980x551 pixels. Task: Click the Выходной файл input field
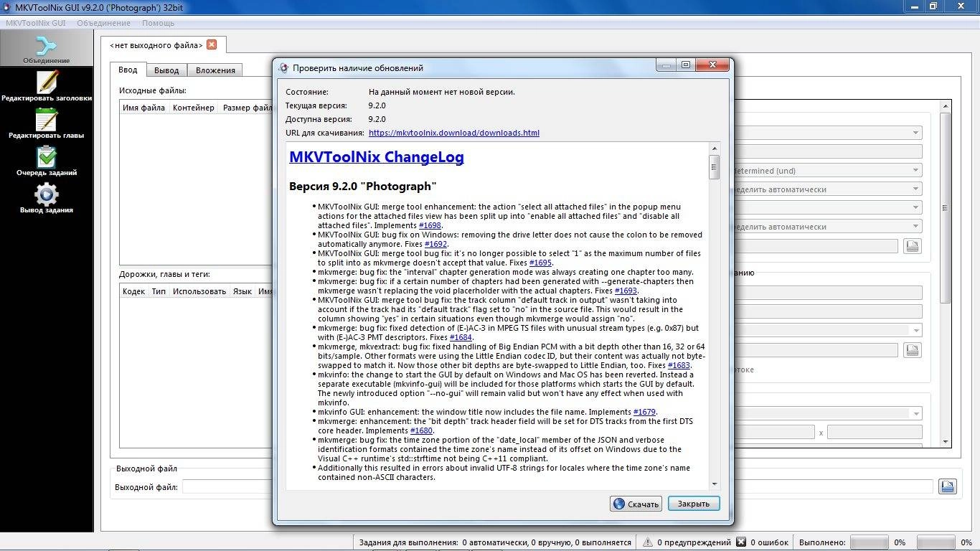pos(557,487)
